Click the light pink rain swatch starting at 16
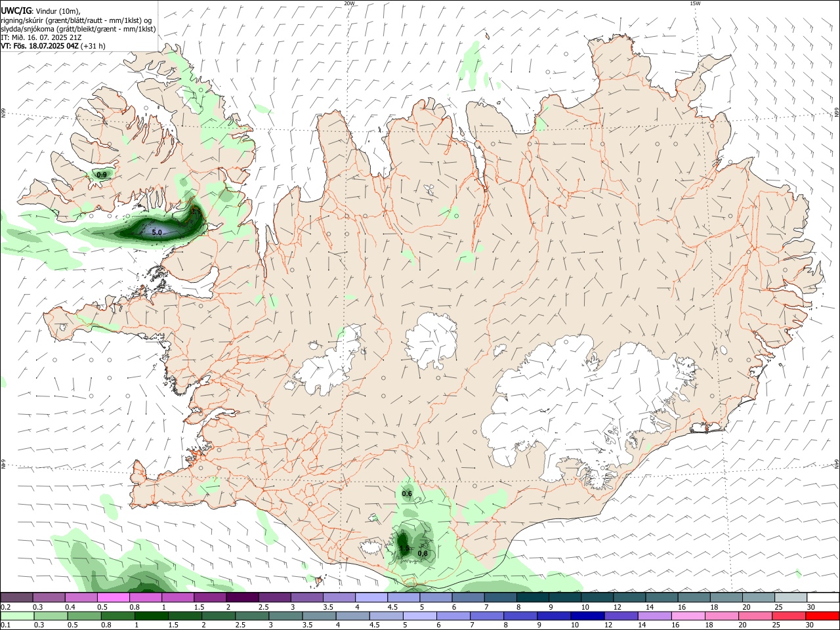 pyautogui.click(x=688, y=616)
